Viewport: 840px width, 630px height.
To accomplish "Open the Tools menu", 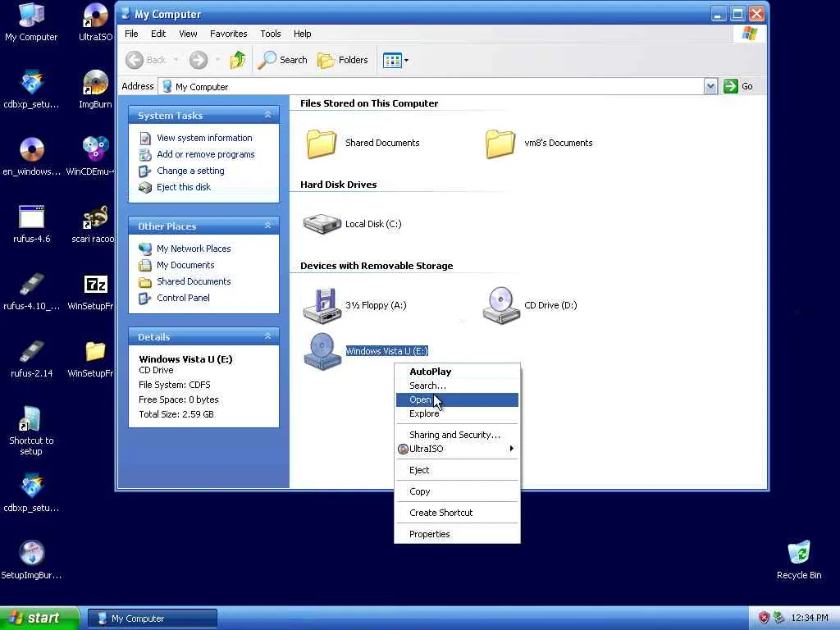I will (271, 34).
